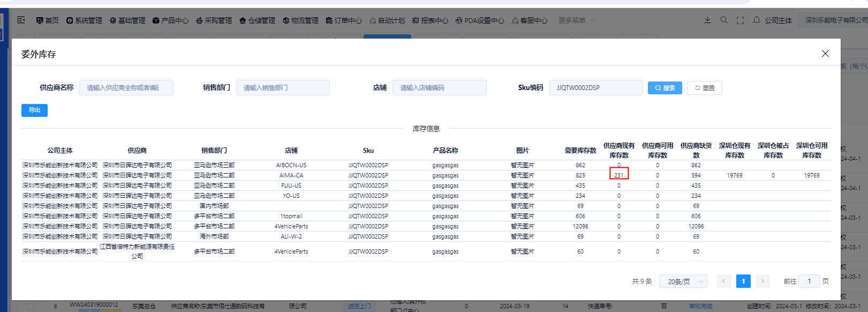Click the 店铺 code input field
This screenshot has height=312, width=868.
click(x=439, y=88)
